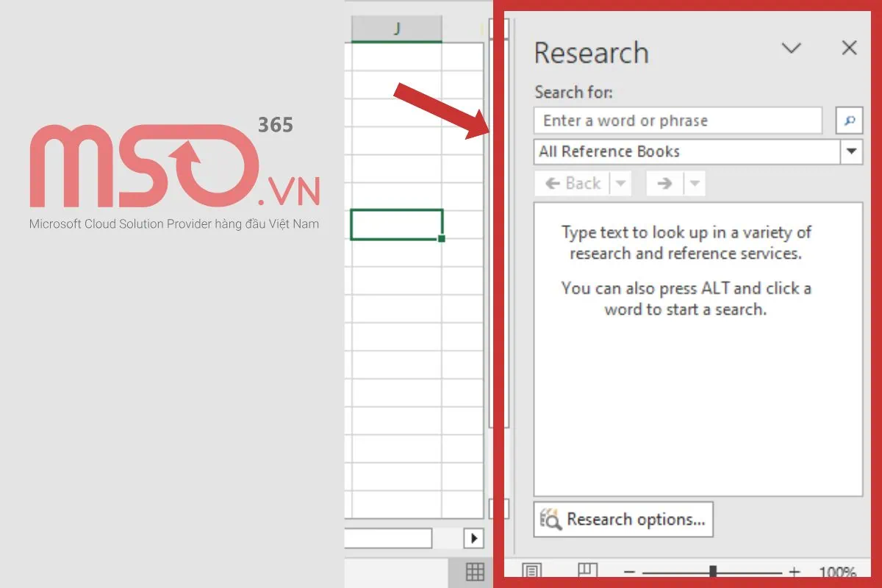Click the Enter a word or phrase field
Image resolution: width=882 pixels, height=588 pixels.
click(676, 120)
